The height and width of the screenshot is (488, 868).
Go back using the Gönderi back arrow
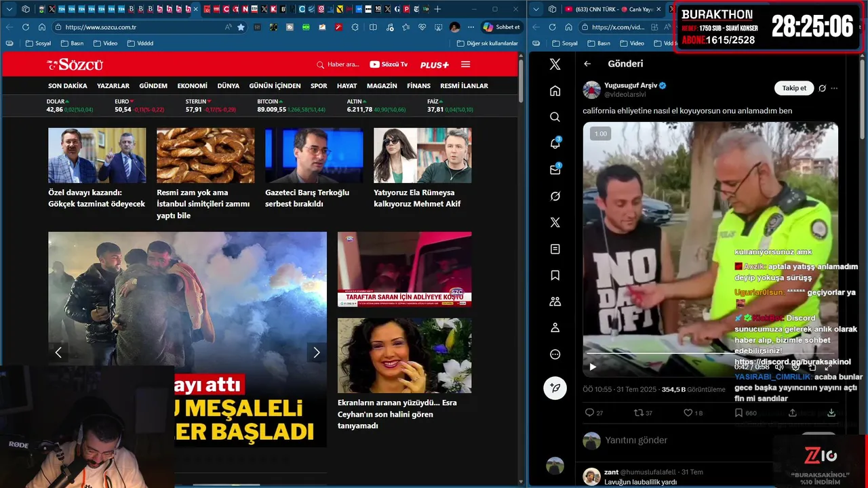tap(587, 64)
